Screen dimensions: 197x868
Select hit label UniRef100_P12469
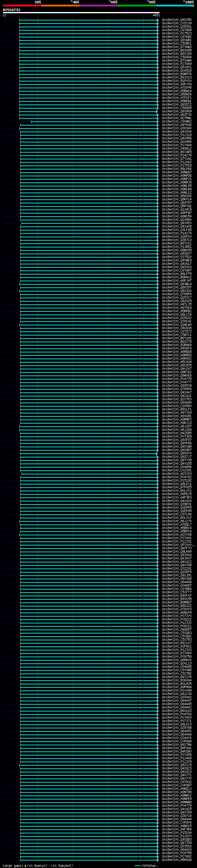[176, 758]
